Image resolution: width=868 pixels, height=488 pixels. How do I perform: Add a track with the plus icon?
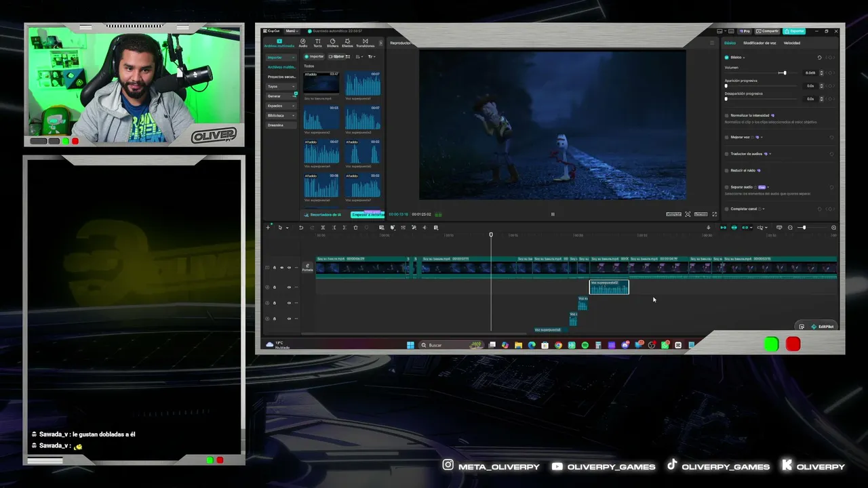pos(268,228)
